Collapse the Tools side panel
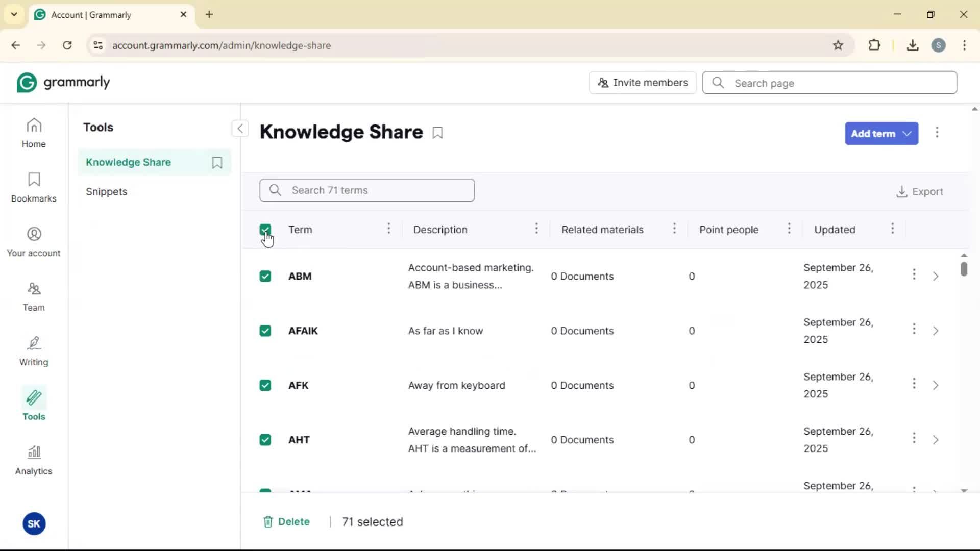The image size is (980, 551). [240, 128]
